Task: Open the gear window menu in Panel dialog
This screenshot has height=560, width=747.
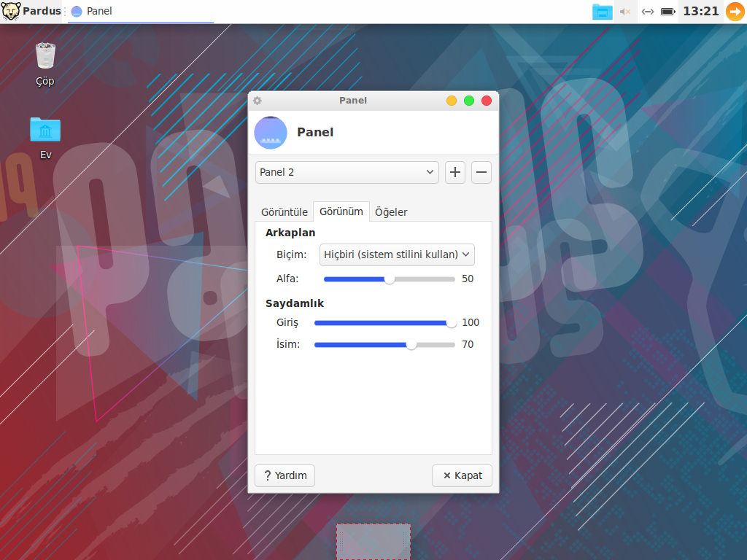Action: click(258, 101)
